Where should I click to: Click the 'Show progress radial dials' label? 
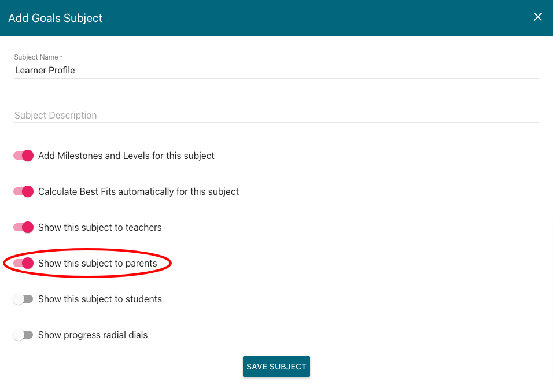93,335
